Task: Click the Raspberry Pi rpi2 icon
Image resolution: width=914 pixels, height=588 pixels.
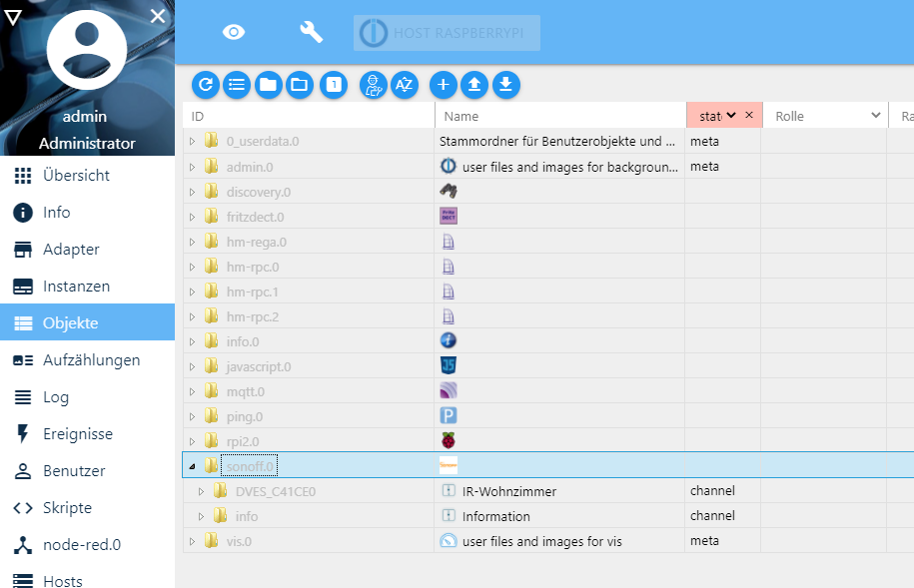Action: click(x=449, y=440)
